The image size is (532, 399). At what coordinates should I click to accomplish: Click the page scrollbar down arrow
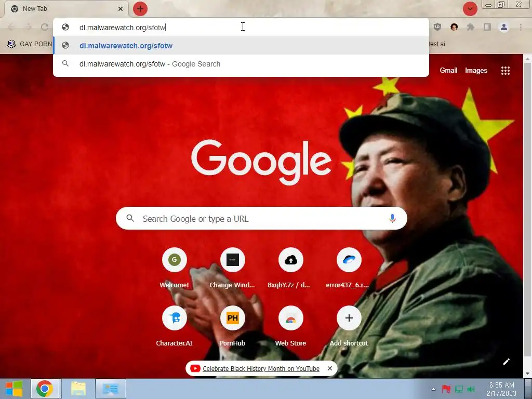(528, 374)
